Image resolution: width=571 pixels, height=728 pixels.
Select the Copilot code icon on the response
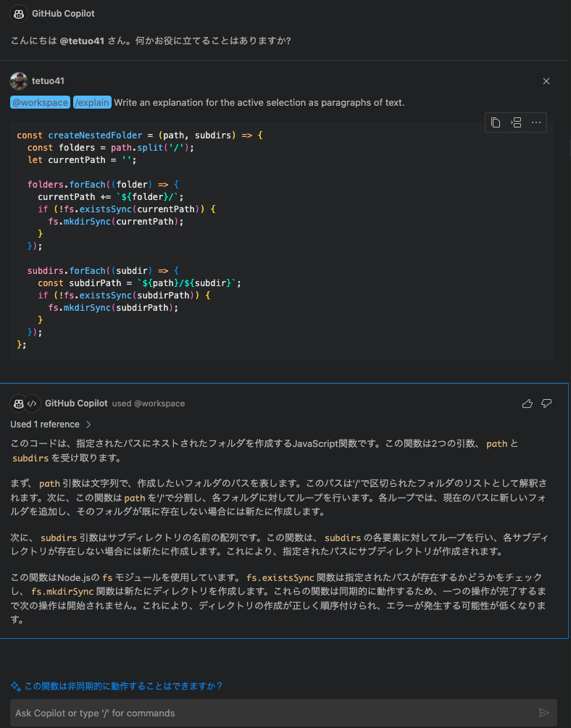pyautogui.click(x=32, y=403)
